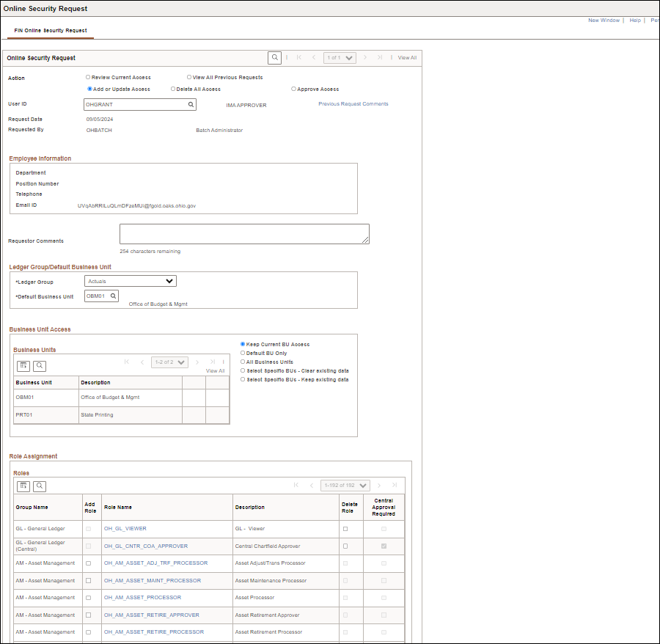Click the Roles grid find icon
The width and height of the screenshot is (660, 644).
pyautogui.click(x=40, y=486)
